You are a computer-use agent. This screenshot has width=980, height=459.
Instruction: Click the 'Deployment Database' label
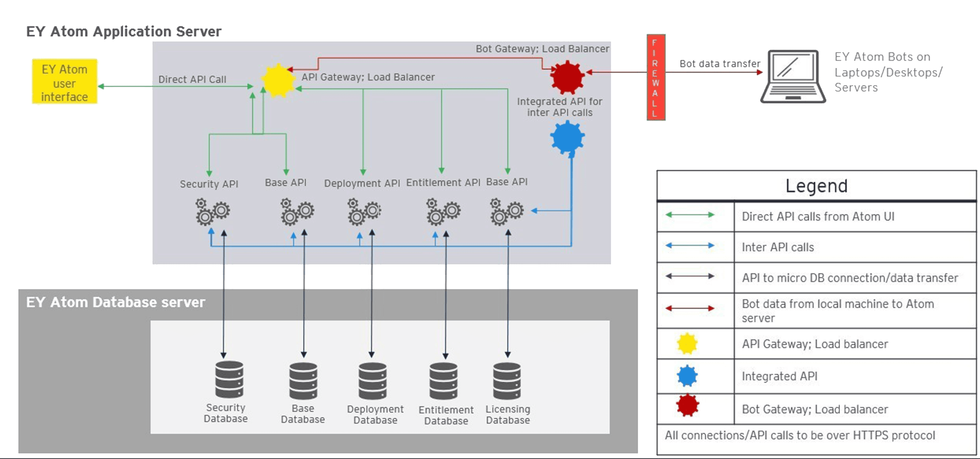coord(375,415)
